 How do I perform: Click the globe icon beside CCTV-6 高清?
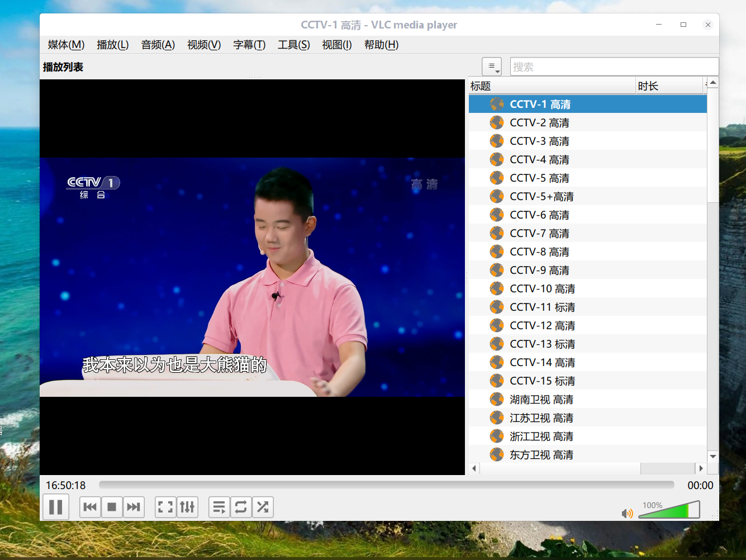click(x=497, y=215)
